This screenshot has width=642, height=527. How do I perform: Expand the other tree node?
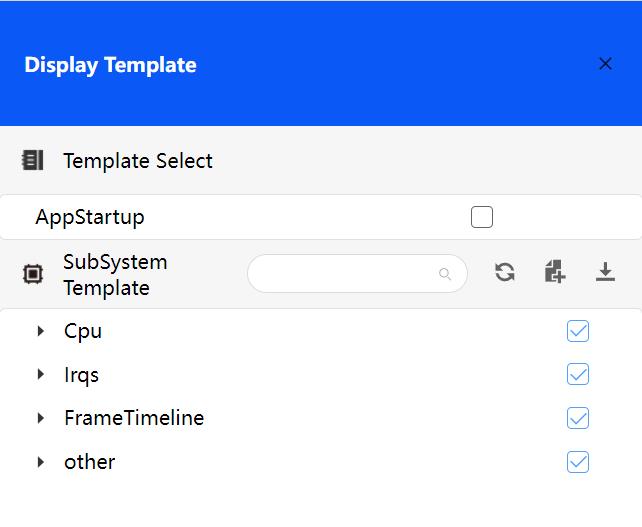[x=41, y=462]
